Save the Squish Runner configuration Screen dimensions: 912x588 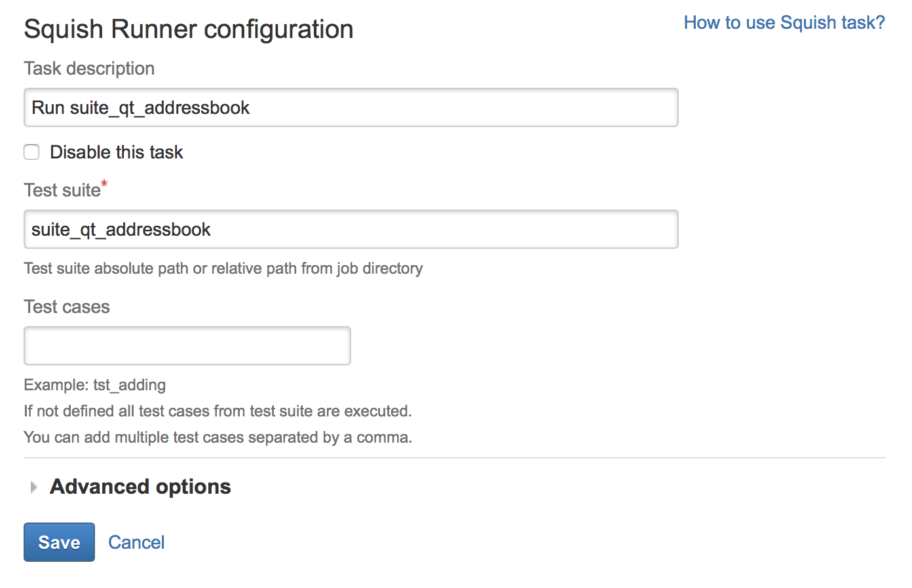click(59, 542)
